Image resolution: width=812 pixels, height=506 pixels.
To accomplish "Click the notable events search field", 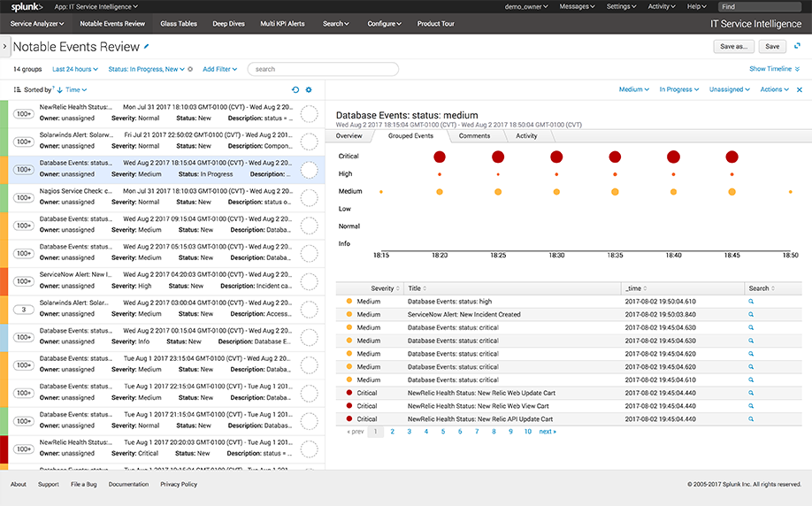I will click(323, 69).
